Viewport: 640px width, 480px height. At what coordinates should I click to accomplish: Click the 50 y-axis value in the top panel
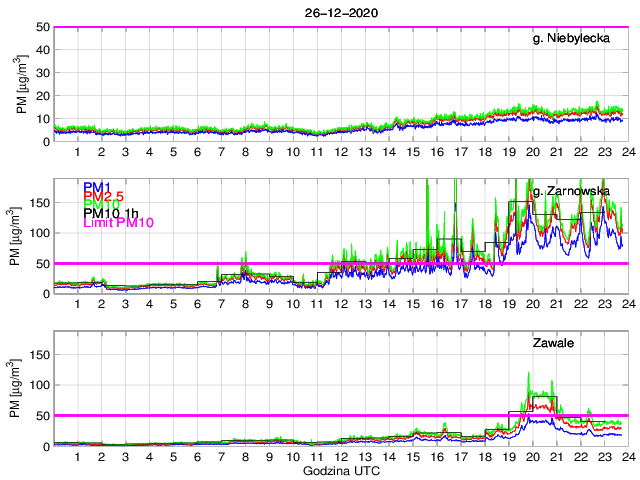click(42, 27)
